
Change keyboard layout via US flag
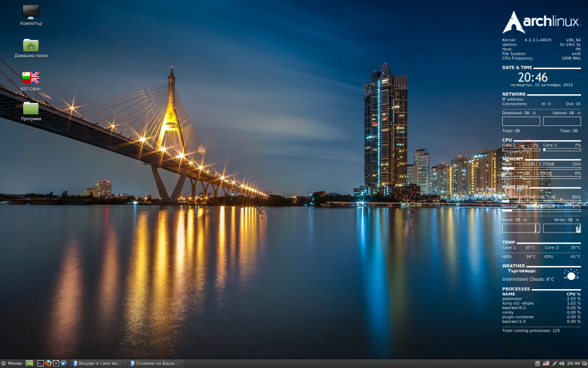[x=546, y=363]
